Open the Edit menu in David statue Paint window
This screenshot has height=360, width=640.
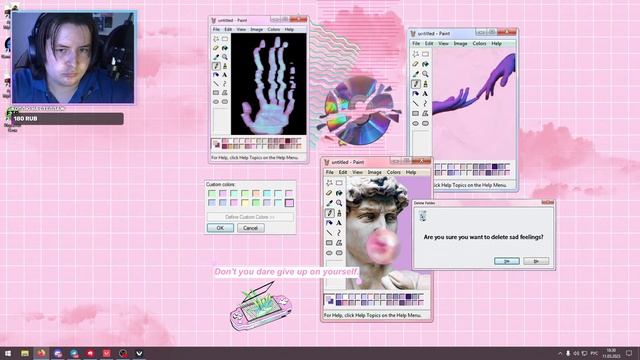342,172
